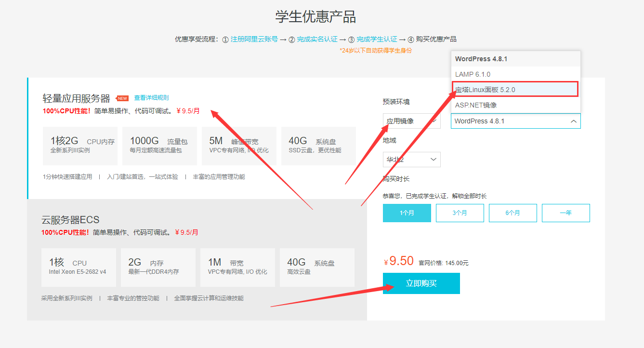Choose WordPress 4.8.1 in the dropdown list

(516, 59)
